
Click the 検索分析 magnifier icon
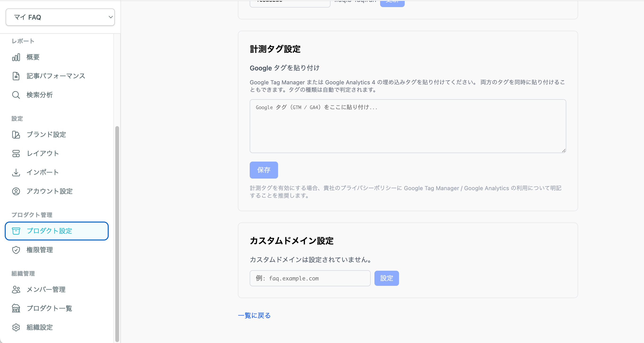coord(16,95)
